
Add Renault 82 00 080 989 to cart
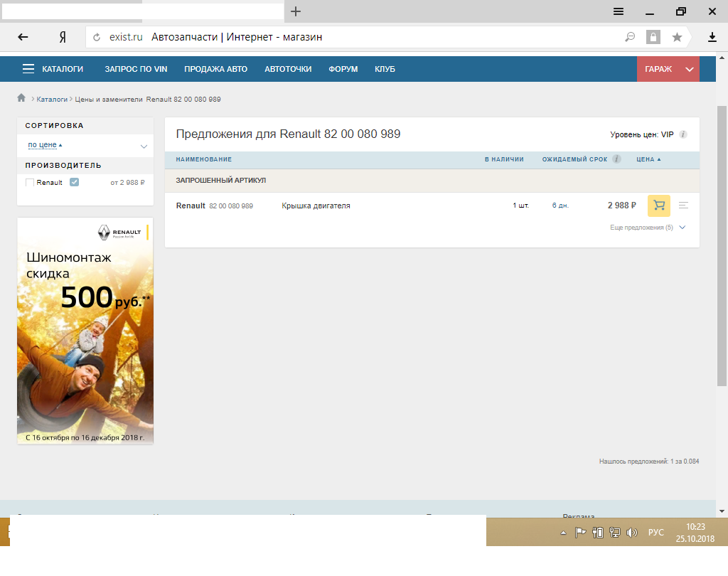click(x=659, y=206)
